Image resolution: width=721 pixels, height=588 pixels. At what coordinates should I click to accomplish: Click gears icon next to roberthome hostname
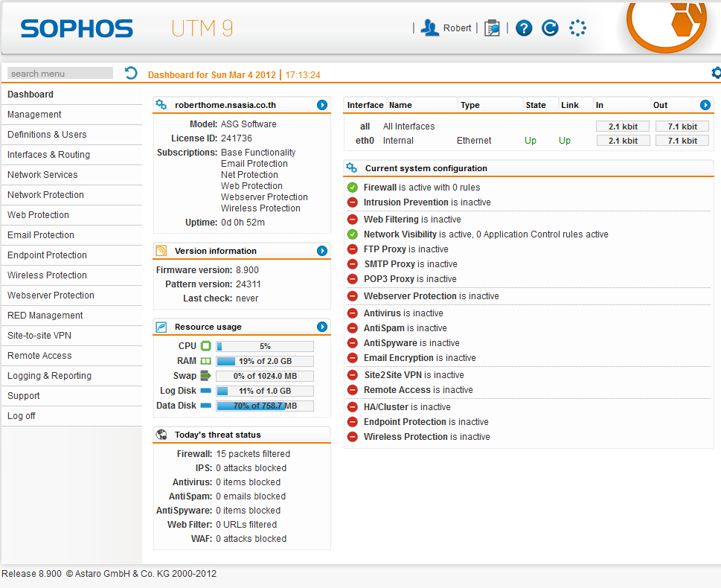point(161,104)
